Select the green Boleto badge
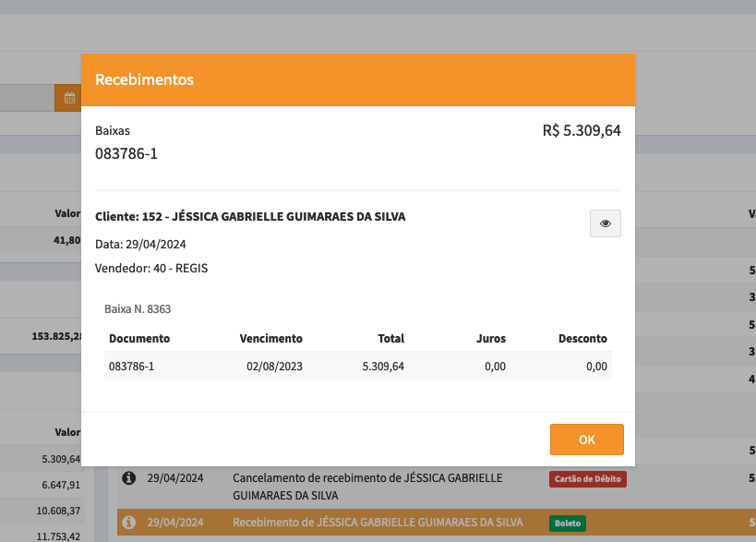Viewport: 756px width, 542px height. [x=568, y=523]
